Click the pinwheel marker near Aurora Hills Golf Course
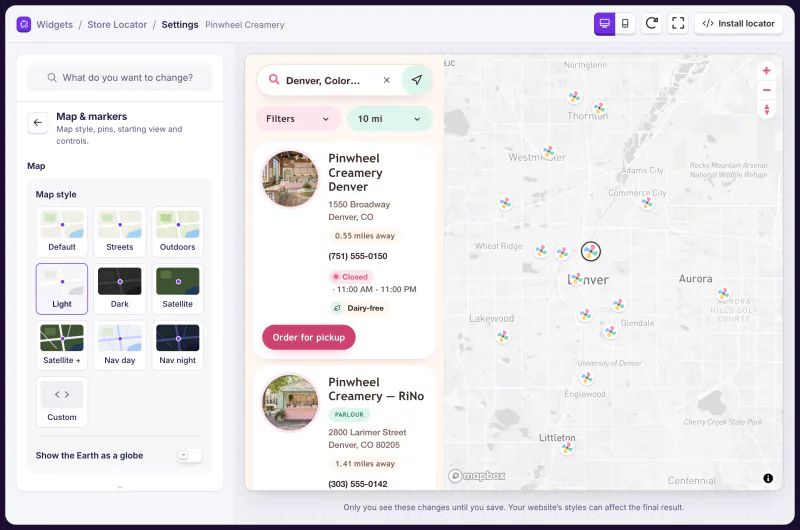800x530 pixels. 723,293
